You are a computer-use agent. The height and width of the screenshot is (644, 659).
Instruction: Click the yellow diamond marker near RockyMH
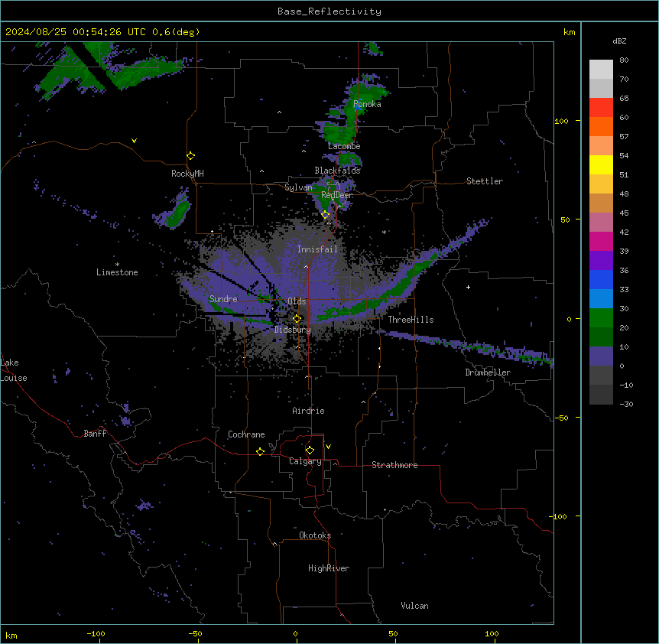point(190,156)
